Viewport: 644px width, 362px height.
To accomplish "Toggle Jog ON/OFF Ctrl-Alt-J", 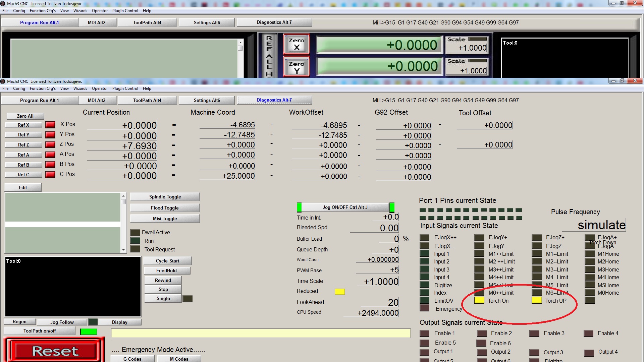I will 345,207.
